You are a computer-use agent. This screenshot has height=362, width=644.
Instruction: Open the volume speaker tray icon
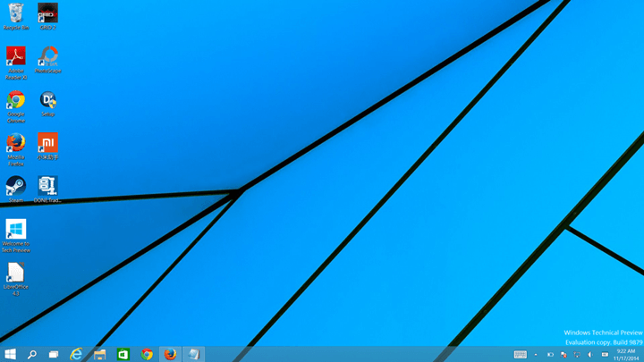(590, 355)
